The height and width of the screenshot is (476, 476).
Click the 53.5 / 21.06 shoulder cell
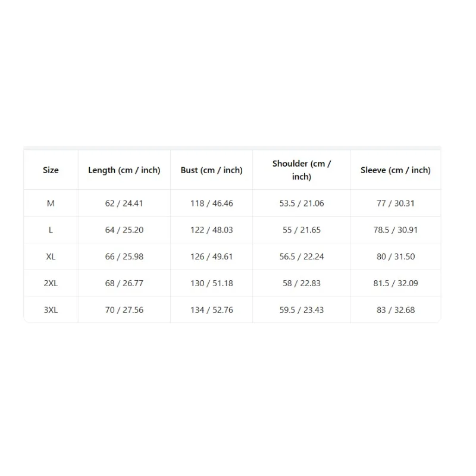click(x=302, y=203)
